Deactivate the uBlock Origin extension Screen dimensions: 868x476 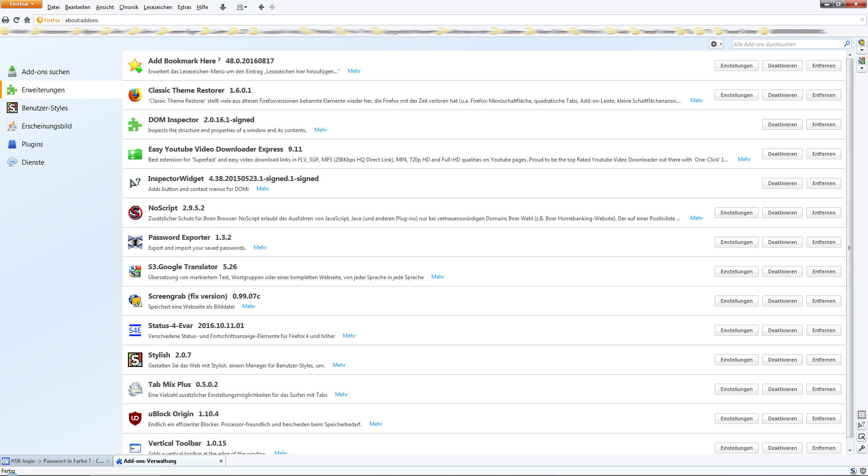point(782,419)
